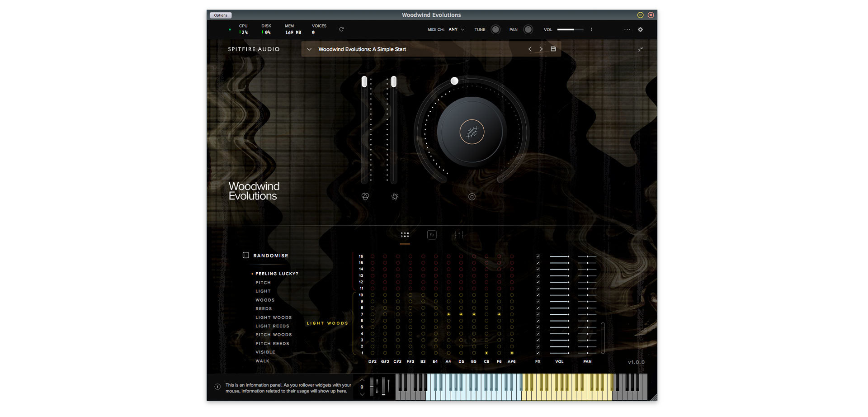
Task: Toggle FX checkbox for row 16
Action: pos(538,256)
